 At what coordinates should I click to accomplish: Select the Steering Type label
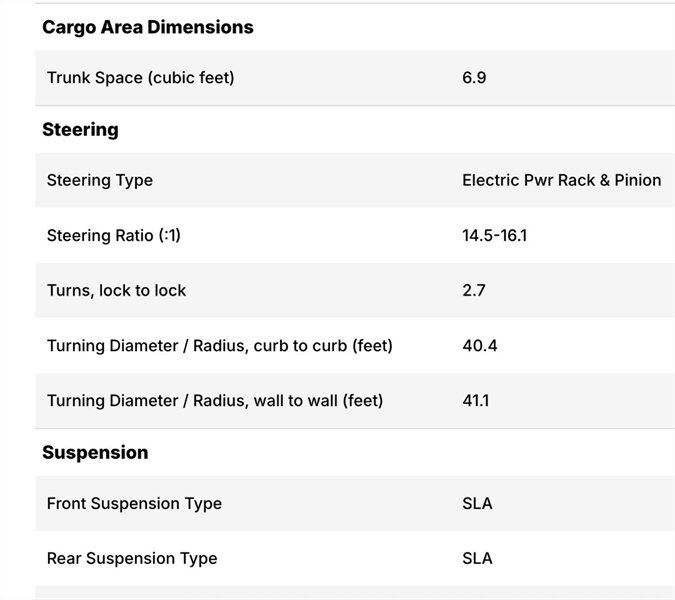100,180
